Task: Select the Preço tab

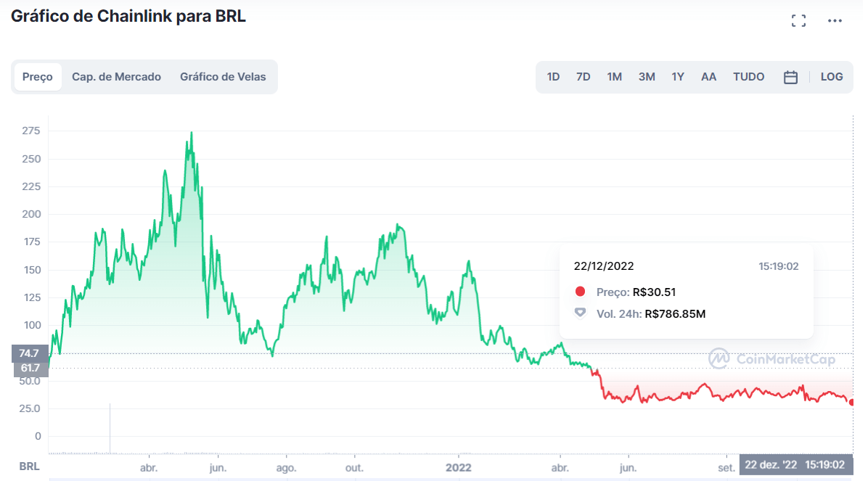Action: 38,77
